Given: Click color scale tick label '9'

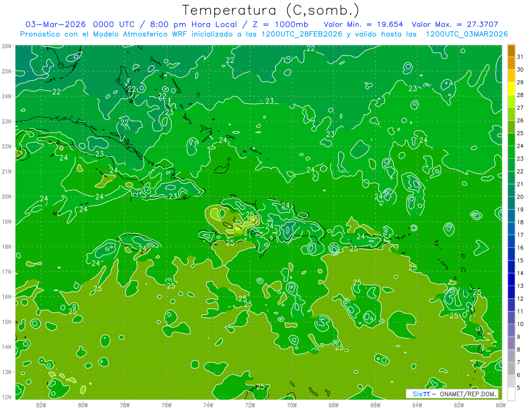Looking at the screenshot, I should click(519, 337).
